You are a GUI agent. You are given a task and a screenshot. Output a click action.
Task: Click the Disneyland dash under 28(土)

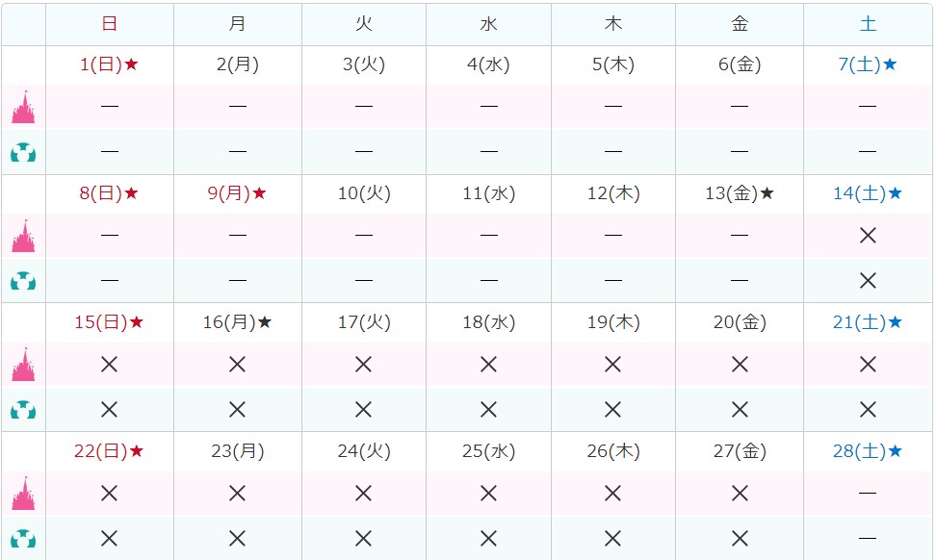(868, 494)
